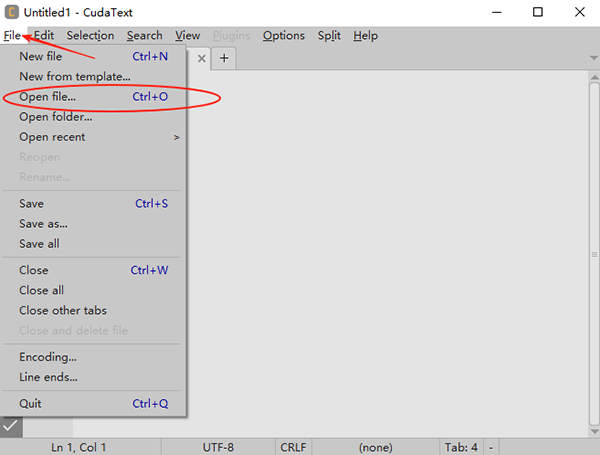Select Open file... menu entry
Screen dimensions: 600x455
pos(93,97)
